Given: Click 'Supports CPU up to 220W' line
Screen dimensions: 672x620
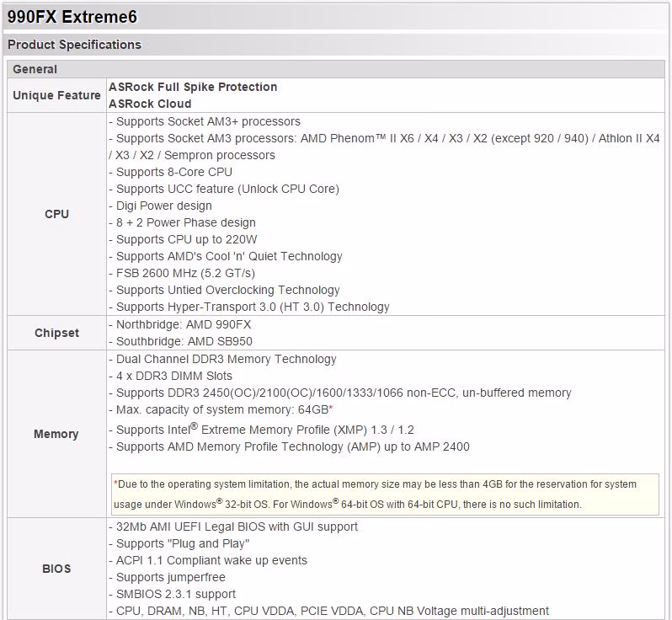Looking at the screenshot, I should point(183,239).
